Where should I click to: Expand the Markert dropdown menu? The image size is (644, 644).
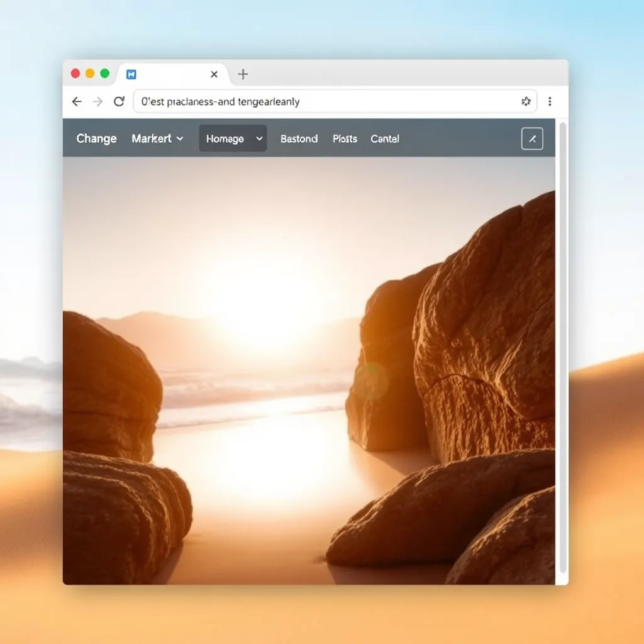(157, 138)
